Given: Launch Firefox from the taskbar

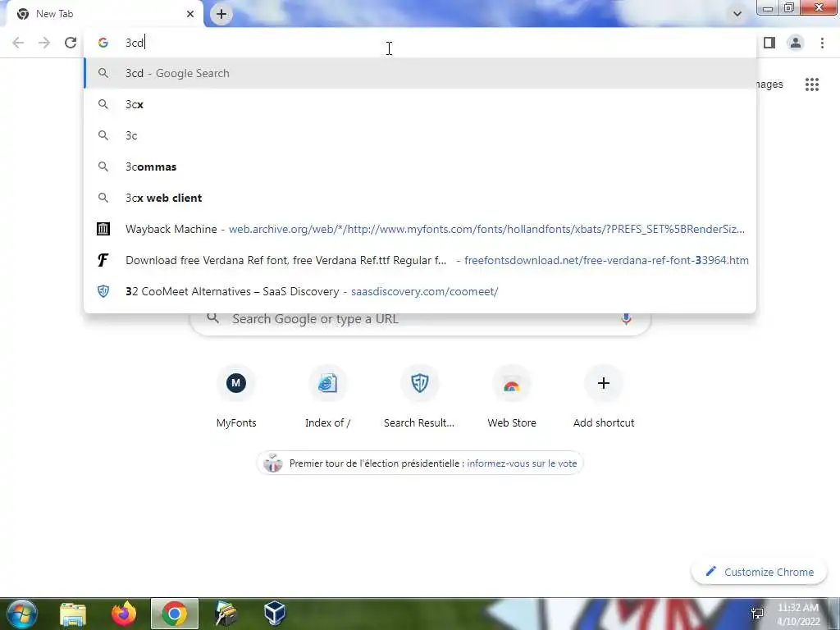Looking at the screenshot, I should click(x=124, y=614).
